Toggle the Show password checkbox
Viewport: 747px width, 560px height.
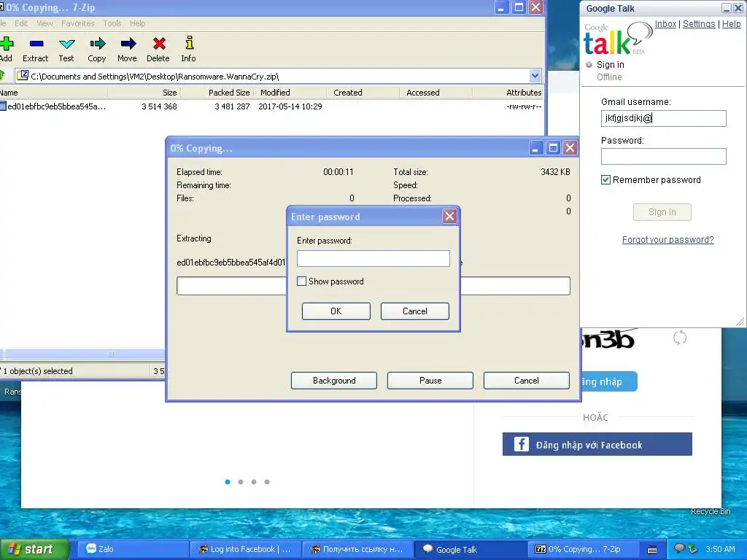[x=301, y=281]
